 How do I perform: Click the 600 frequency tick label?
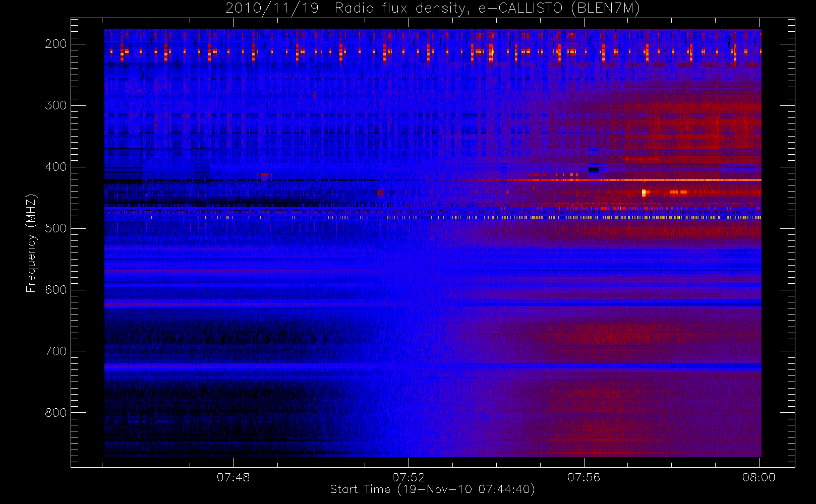click(x=56, y=290)
